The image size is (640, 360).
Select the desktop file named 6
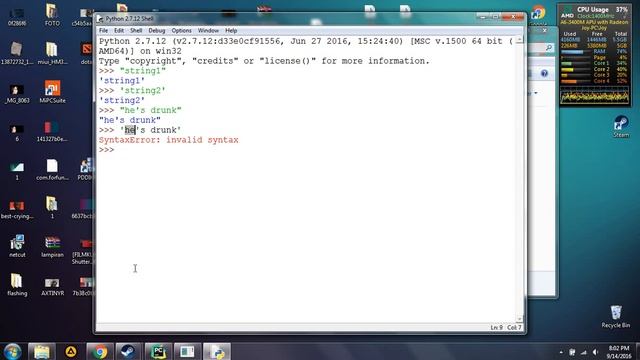tap(17, 131)
